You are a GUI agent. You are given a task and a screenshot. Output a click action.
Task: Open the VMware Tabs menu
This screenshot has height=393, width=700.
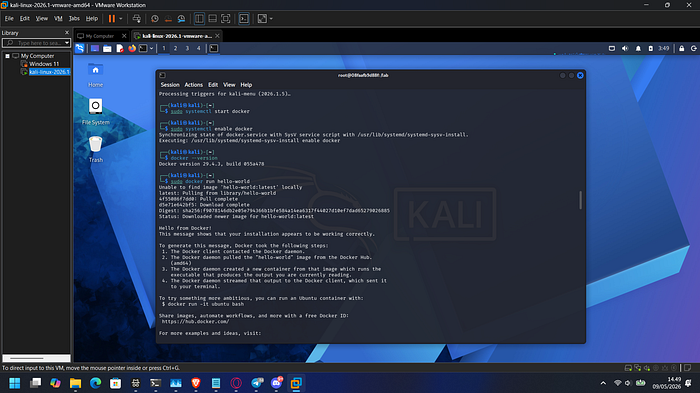tap(74, 19)
